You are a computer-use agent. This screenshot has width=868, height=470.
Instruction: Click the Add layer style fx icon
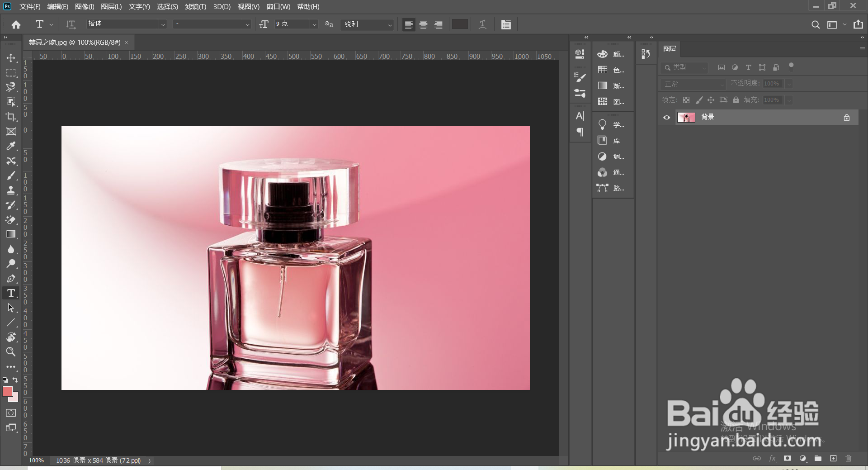coord(772,458)
